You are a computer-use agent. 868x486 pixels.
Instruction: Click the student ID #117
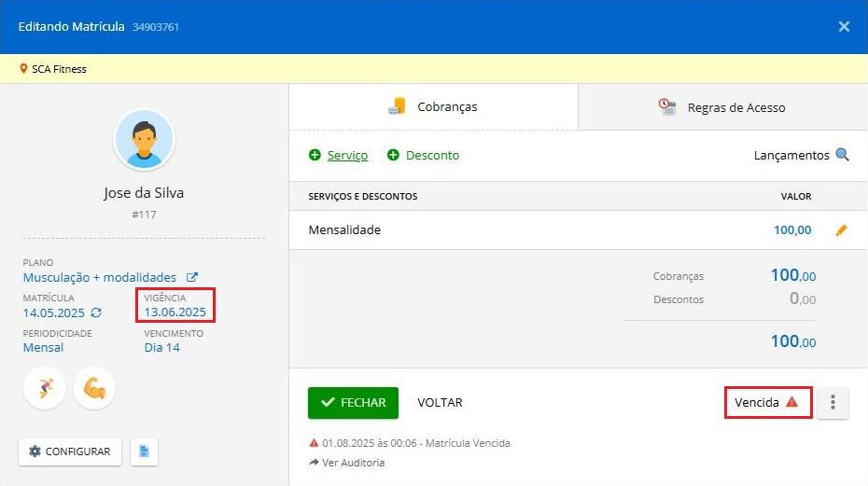pyautogui.click(x=144, y=215)
